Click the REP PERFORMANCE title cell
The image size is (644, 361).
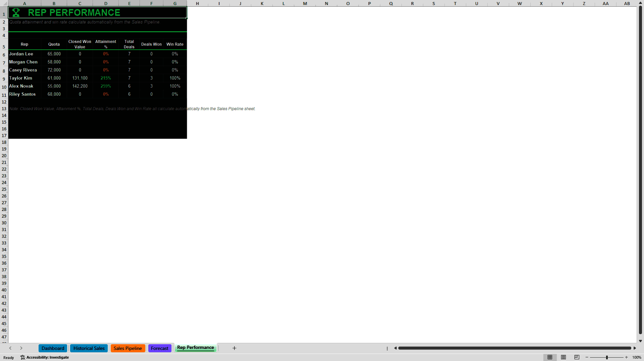97,12
